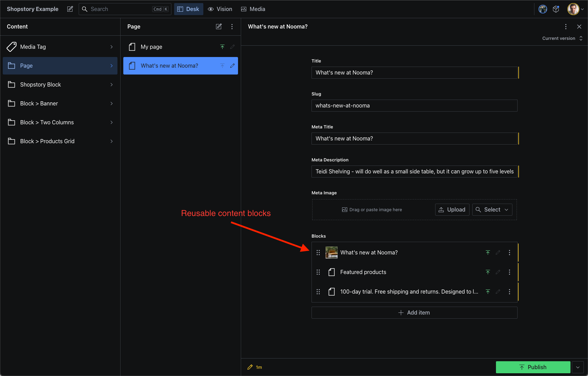
Task: Open the publish actions dropdown arrow
Action: point(578,367)
